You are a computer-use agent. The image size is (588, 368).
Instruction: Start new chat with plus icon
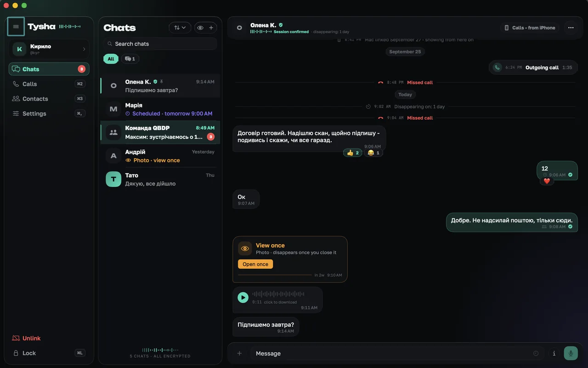point(211,28)
